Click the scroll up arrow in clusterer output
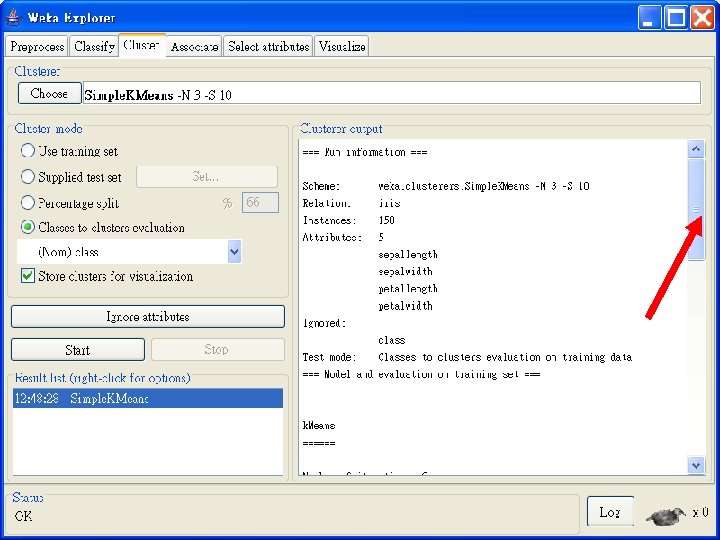Image resolution: width=720 pixels, height=540 pixels. pyautogui.click(x=696, y=149)
